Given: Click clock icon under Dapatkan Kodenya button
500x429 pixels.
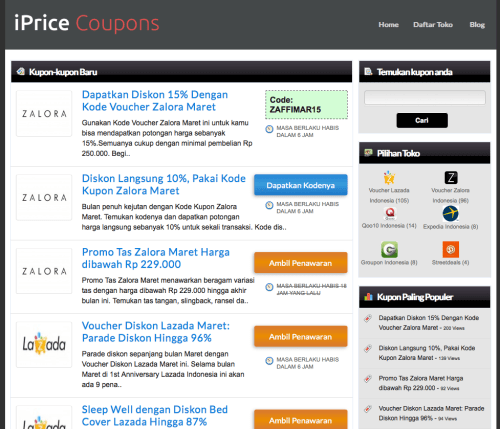Looking at the screenshot, I should tap(269, 205).
